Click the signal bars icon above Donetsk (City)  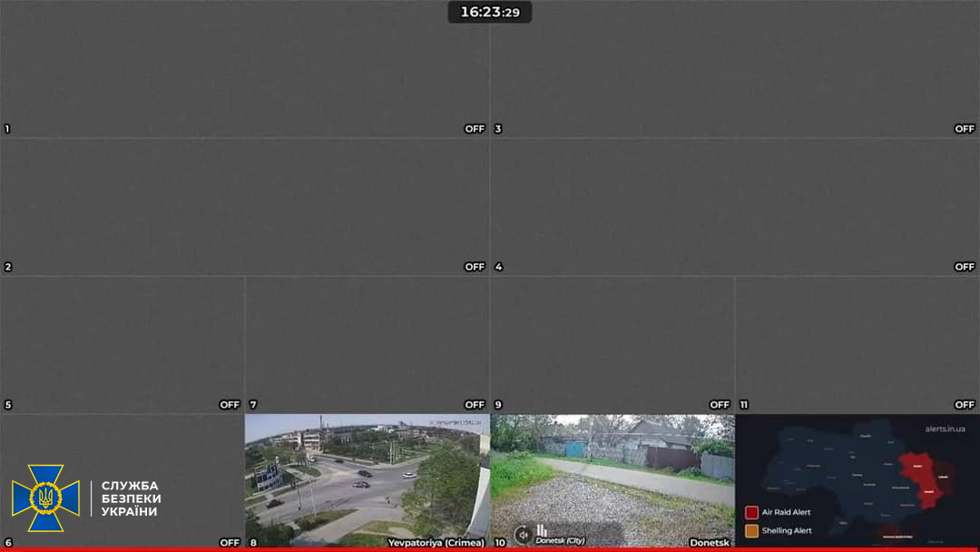coord(542,529)
